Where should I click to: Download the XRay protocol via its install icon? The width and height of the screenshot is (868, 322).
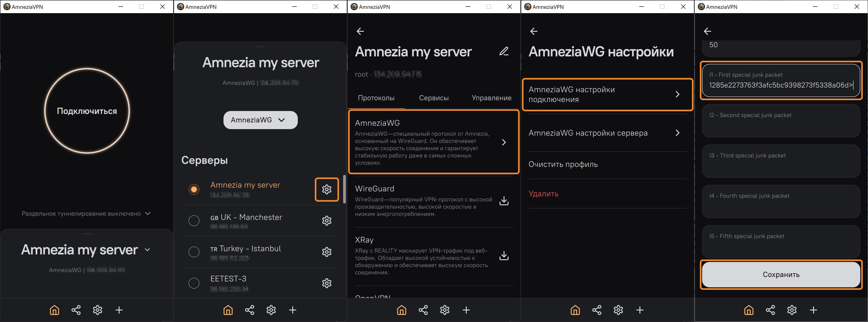[504, 256]
